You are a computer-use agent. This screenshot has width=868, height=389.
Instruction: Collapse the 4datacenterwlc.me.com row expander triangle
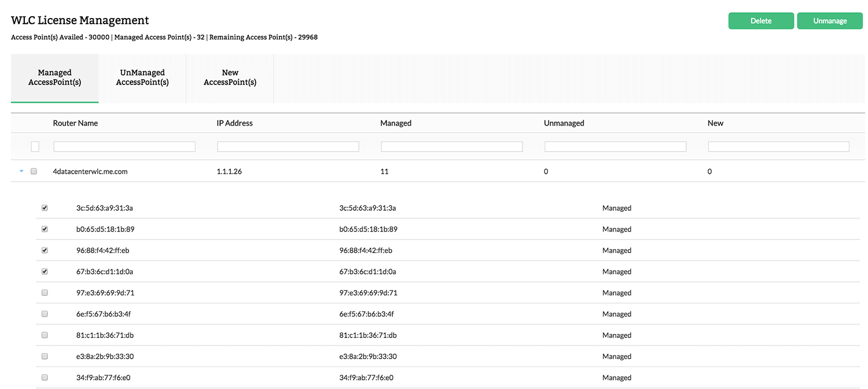pyautogui.click(x=21, y=171)
